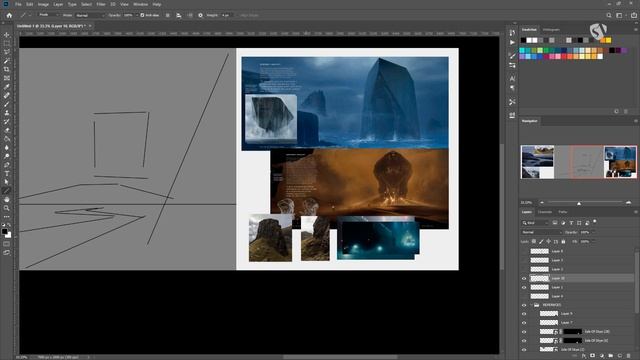
Task: Open the workspace switcher icon at top right
Action: pos(619,15)
